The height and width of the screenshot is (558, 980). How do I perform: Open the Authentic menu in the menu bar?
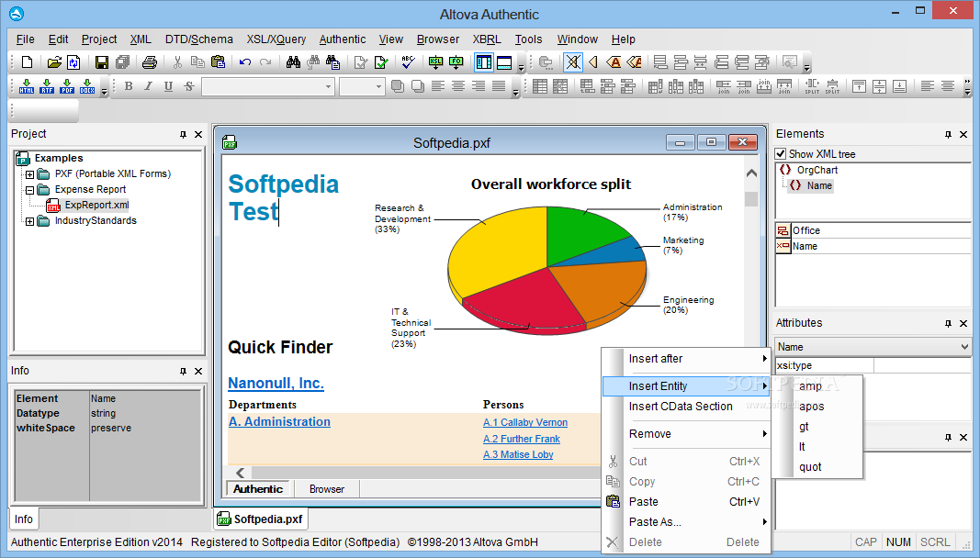pyautogui.click(x=343, y=39)
